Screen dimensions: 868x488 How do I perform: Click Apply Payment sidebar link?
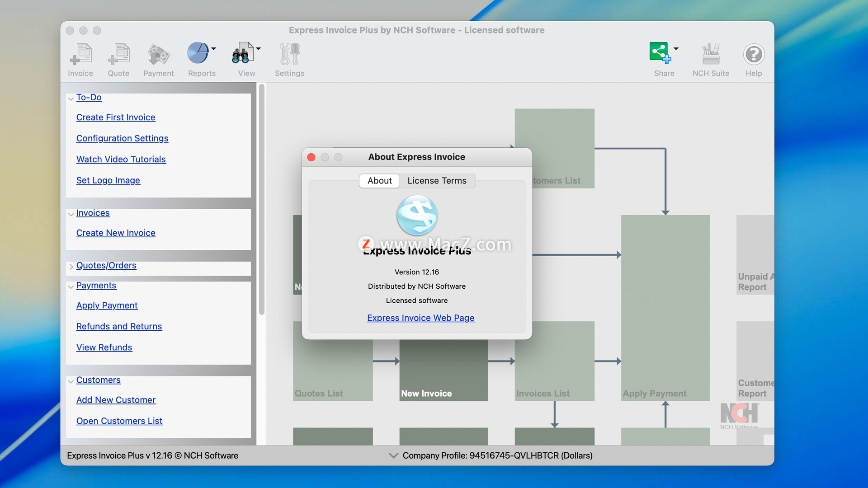tap(107, 305)
